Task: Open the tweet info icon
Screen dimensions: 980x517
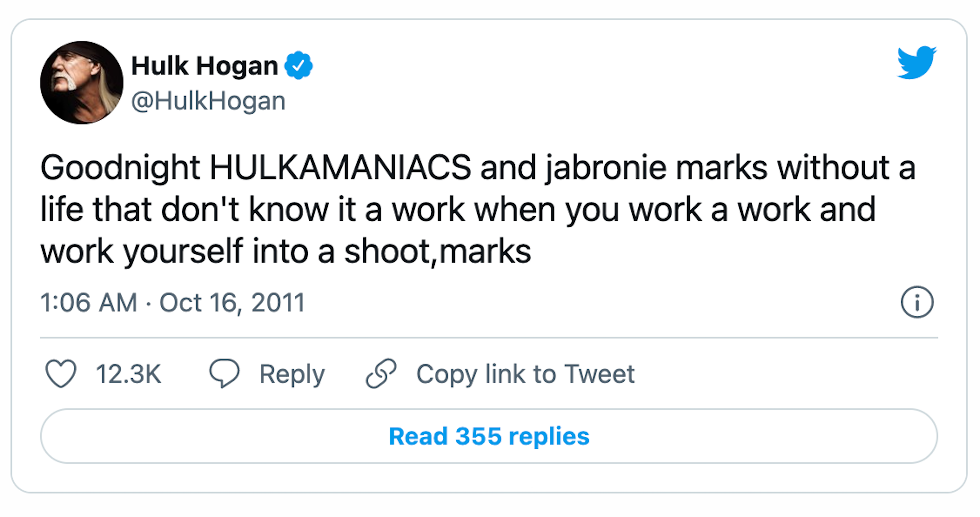Action: [x=917, y=302]
